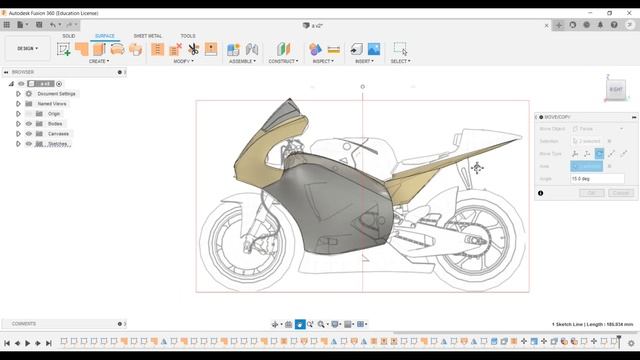
Task: Expand the Canvases folder node
Action: 18,133
